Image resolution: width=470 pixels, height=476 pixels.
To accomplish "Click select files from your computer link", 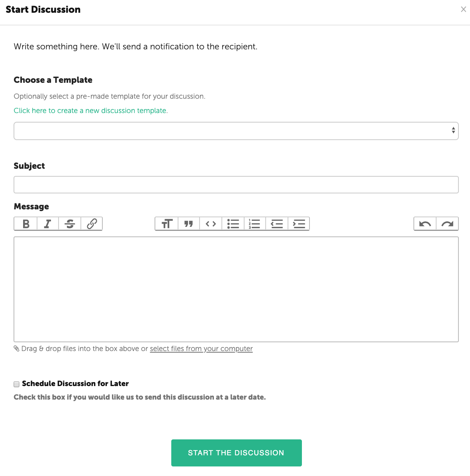I will coord(201,349).
